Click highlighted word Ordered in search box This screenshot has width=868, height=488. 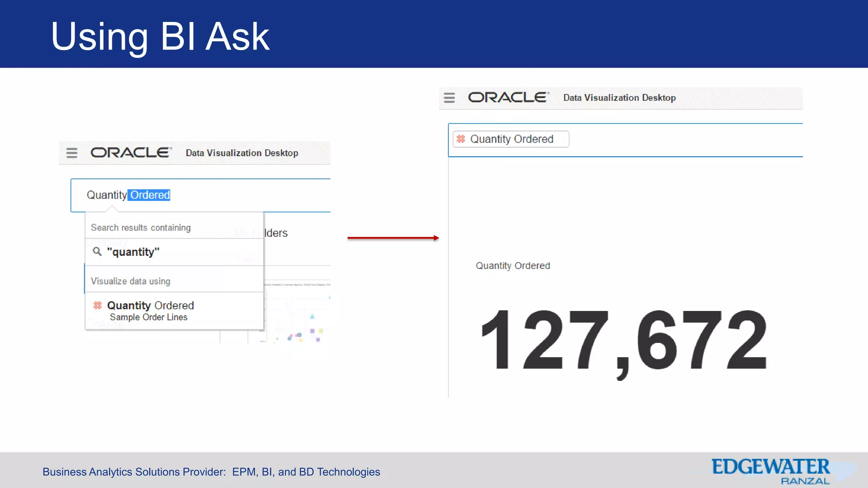click(x=149, y=195)
